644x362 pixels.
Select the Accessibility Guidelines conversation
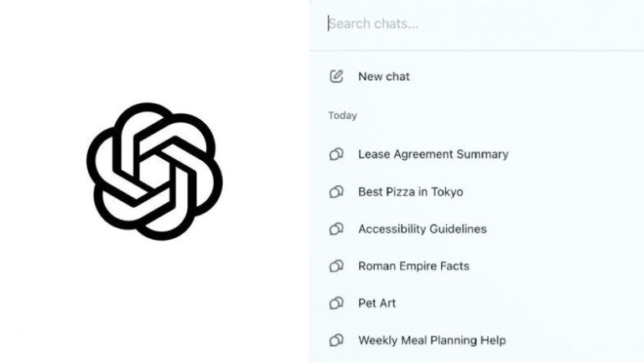click(x=423, y=229)
